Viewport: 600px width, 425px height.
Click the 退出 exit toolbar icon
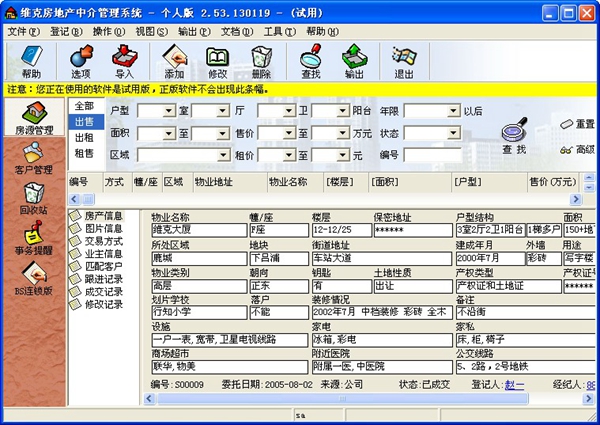click(x=404, y=62)
